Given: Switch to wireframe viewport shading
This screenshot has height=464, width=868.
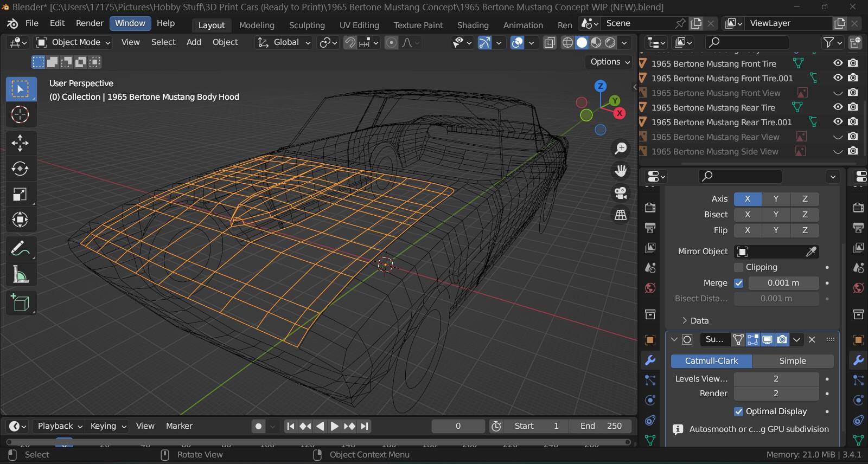Looking at the screenshot, I should click(x=567, y=42).
